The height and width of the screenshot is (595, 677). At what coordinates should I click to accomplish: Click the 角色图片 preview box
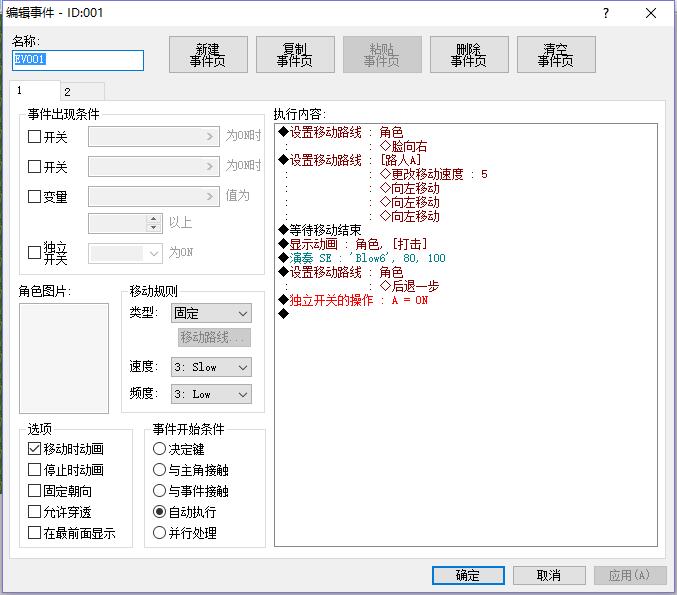tap(64, 358)
